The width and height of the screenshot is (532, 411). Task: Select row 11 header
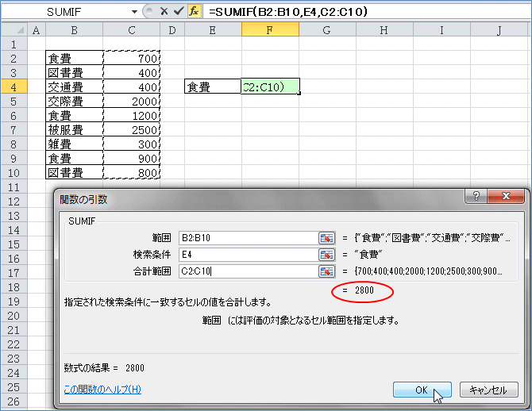click(13, 186)
